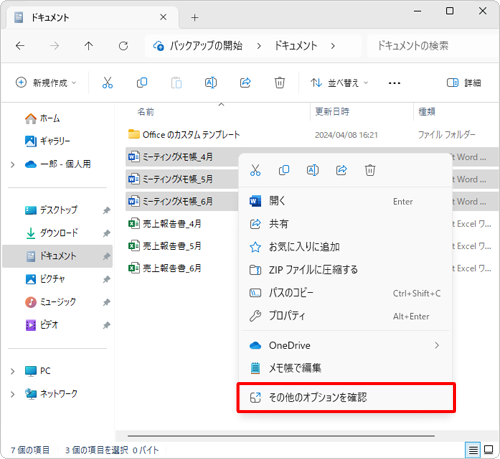
Task: Click the Cut scissors icon in the context menu
Action: click(x=255, y=170)
